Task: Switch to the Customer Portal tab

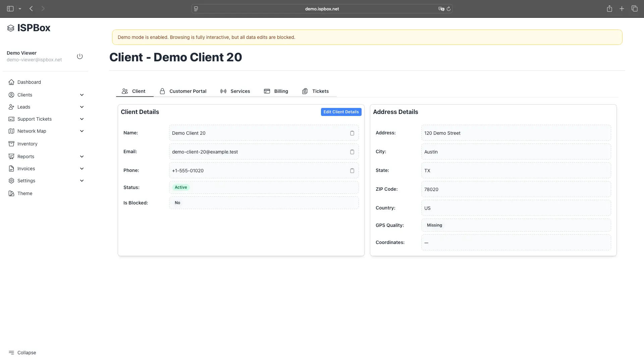Action: (183, 91)
